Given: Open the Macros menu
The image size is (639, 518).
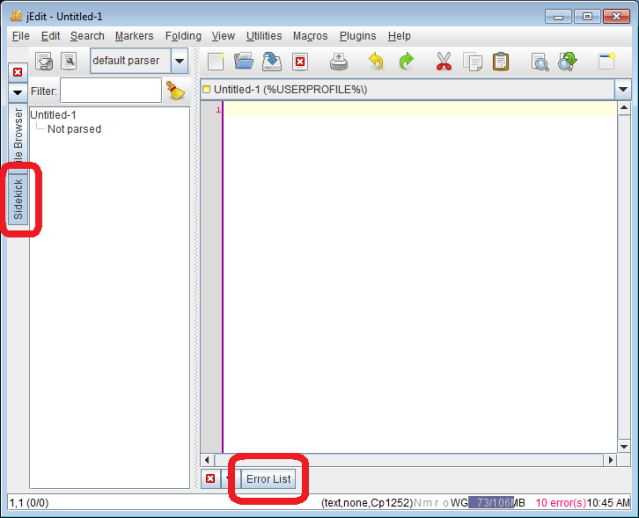Looking at the screenshot, I should [x=310, y=36].
